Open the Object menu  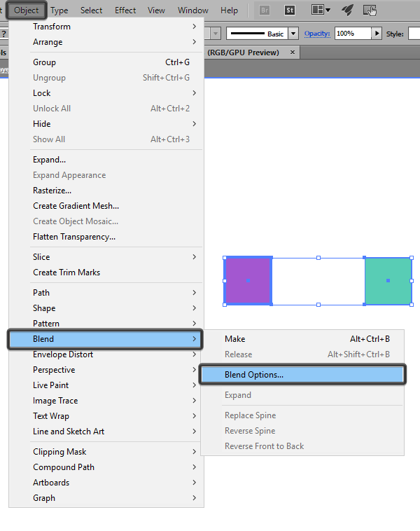(26, 11)
